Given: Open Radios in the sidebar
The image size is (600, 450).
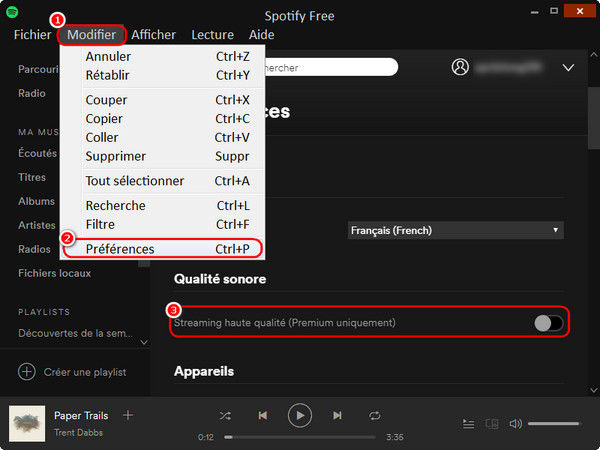Looking at the screenshot, I should point(34,249).
